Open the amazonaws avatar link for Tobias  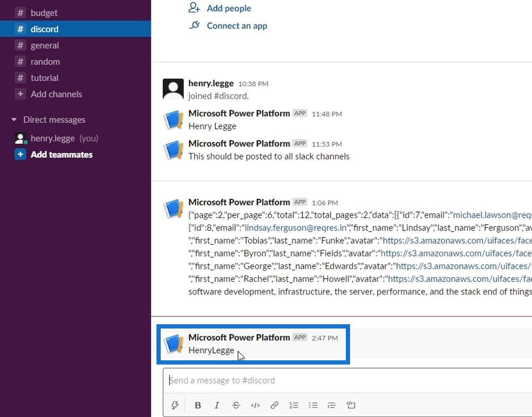pyautogui.click(x=457, y=241)
